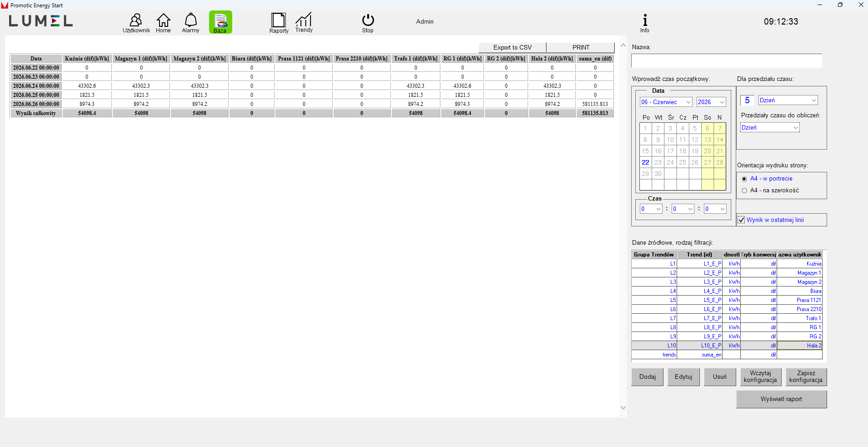Click the clock showing 09:12:33
The image size is (868, 447).
tap(781, 21)
